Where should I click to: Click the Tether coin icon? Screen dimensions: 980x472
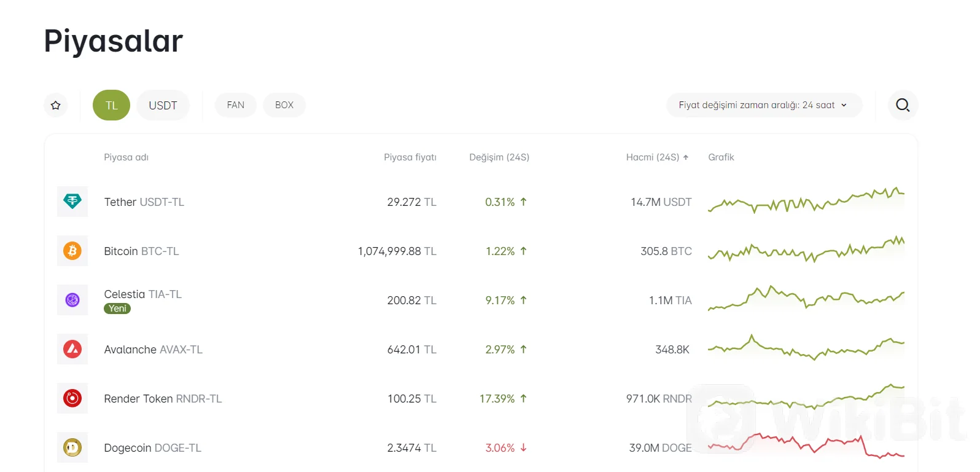pyautogui.click(x=72, y=202)
